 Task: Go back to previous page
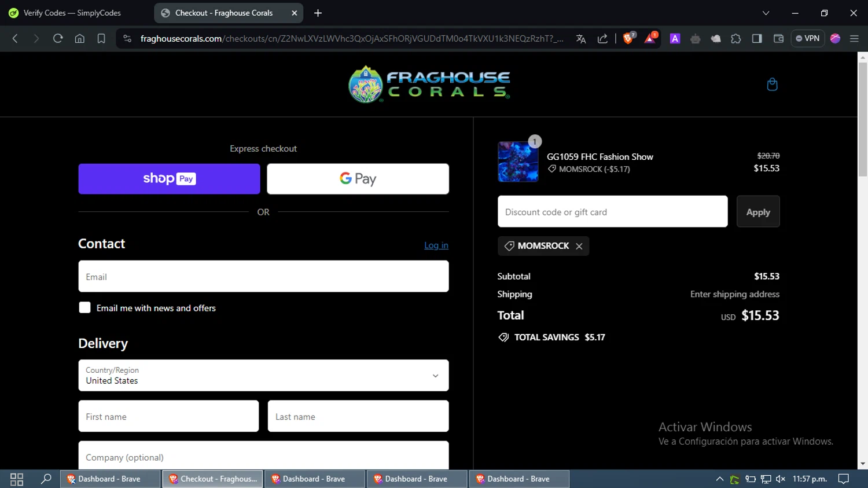coord(16,39)
